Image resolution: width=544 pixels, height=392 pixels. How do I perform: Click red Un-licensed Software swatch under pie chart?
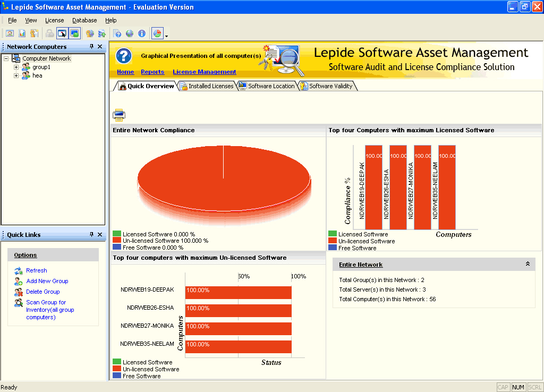click(117, 240)
